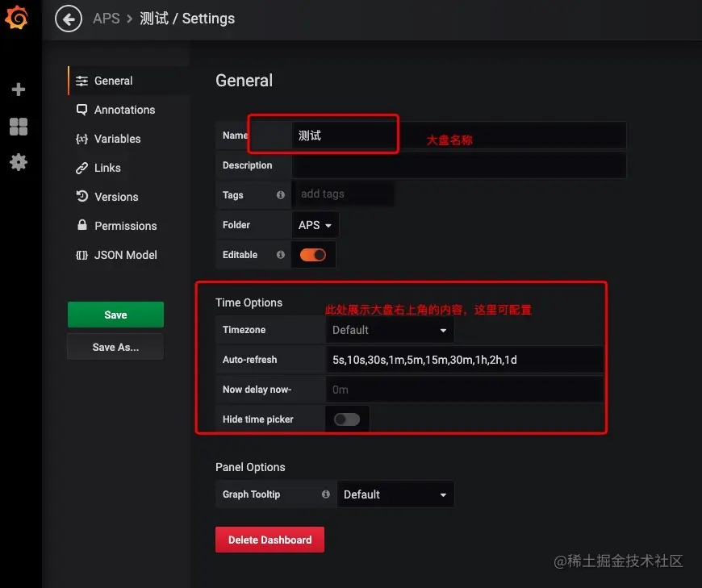Disable the Editable toggle
The height and width of the screenshot is (588, 702).
coord(313,254)
